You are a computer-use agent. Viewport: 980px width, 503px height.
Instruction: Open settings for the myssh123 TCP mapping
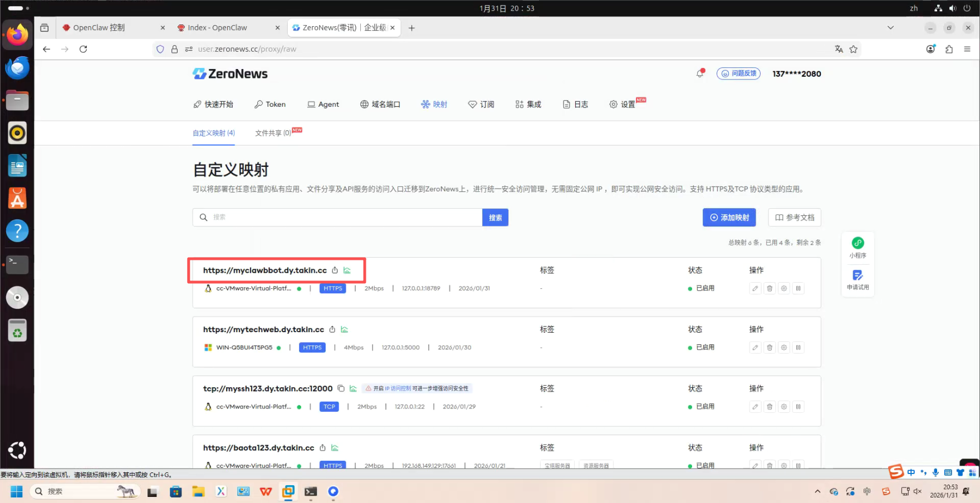[x=784, y=406]
